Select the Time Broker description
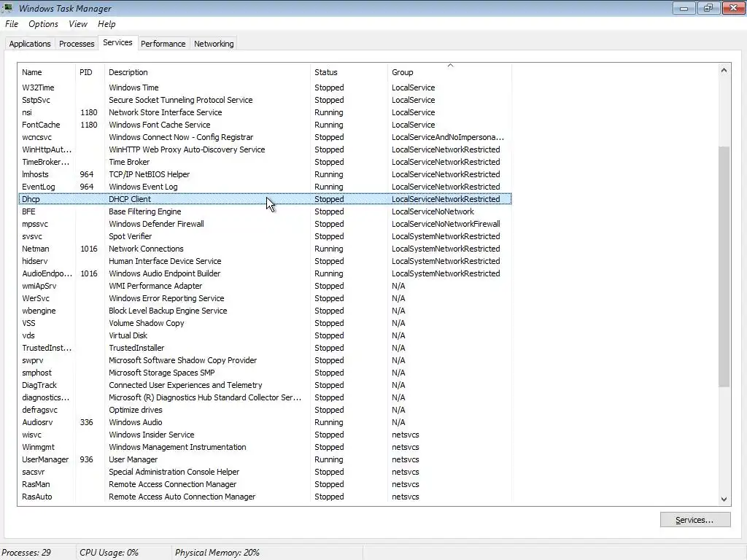 pyautogui.click(x=129, y=162)
